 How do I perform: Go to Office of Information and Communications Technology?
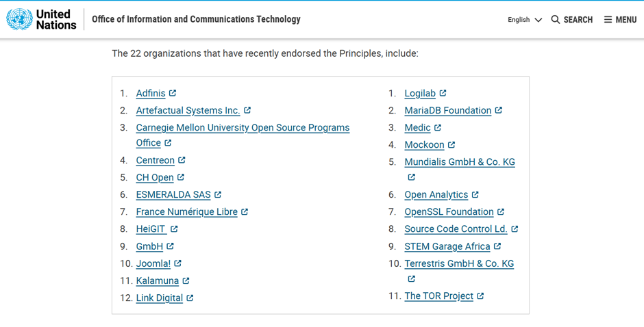pyautogui.click(x=196, y=19)
